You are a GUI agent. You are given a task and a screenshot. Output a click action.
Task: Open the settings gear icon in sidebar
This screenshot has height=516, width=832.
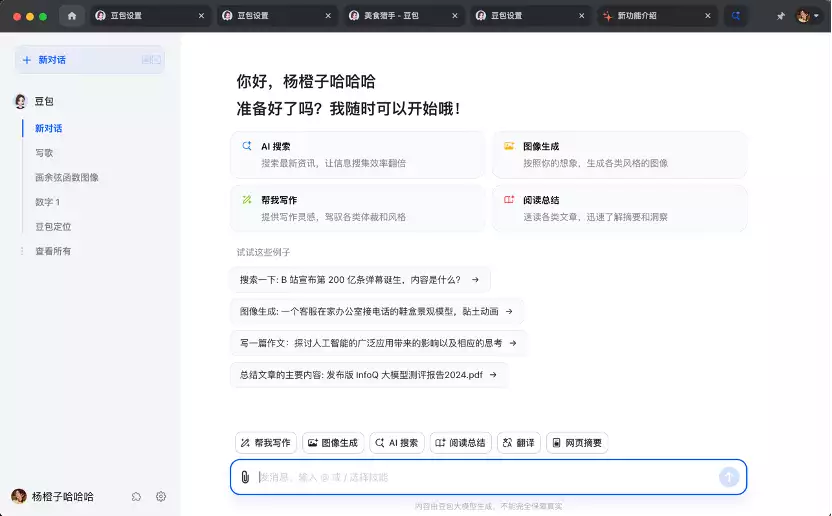[x=161, y=497]
